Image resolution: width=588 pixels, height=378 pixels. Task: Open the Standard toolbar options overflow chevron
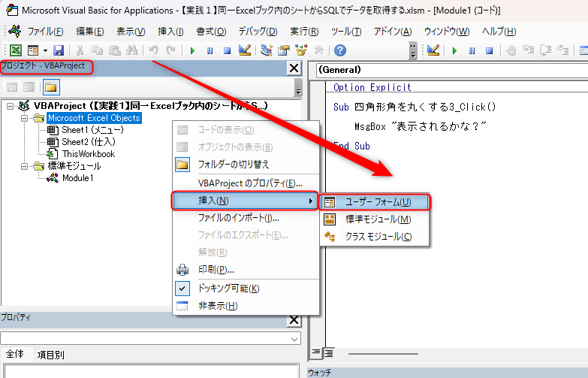pos(413,50)
